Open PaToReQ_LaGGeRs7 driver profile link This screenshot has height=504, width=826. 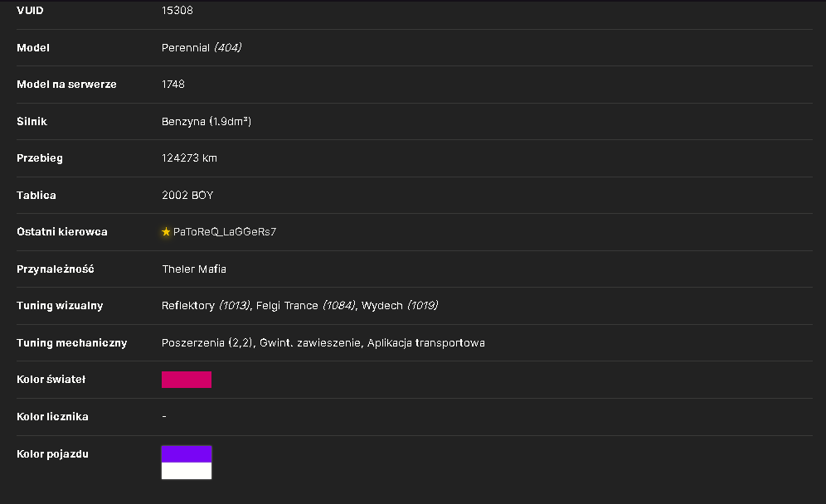(225, 232)
